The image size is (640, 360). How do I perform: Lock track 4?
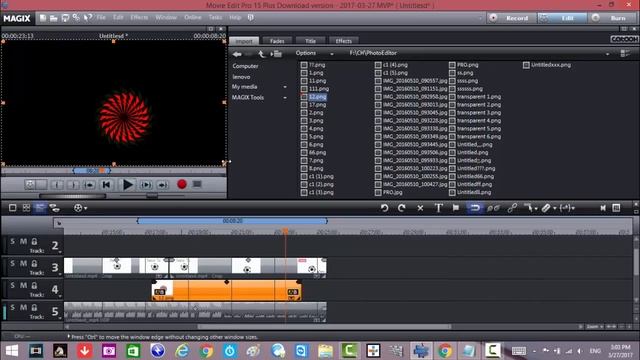pos(34,285)
